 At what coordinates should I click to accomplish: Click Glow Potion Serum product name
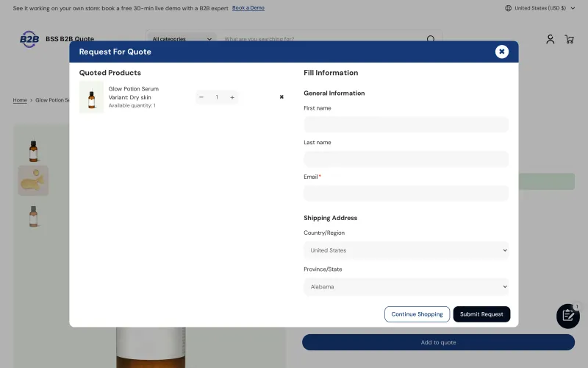point(134,89)
